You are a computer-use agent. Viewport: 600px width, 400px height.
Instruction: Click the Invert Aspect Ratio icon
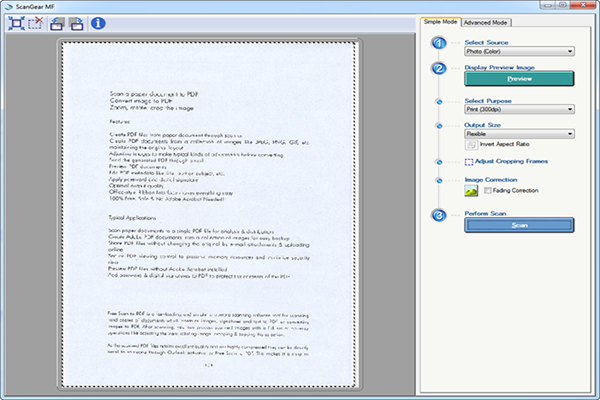(472, 145)
